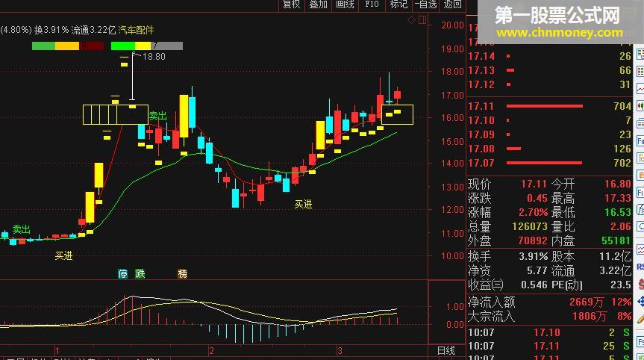
Task: Click the 外盘 70892 value
Action: (533, 240)
